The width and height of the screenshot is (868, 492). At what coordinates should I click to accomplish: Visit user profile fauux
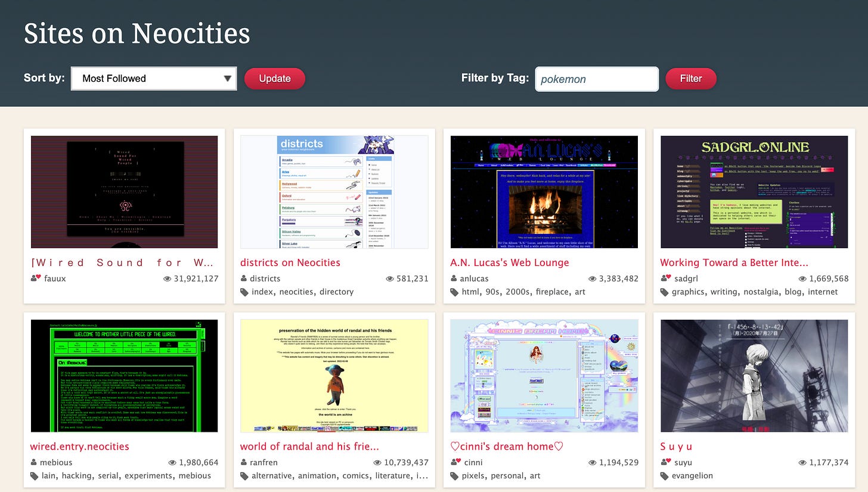[x=55, y=279]
